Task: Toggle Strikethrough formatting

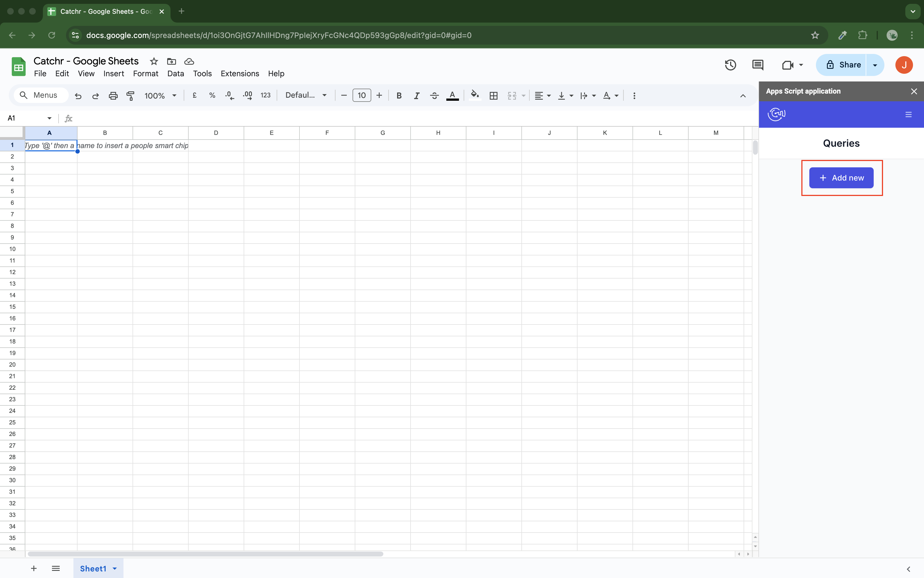Action: point(434,96)
